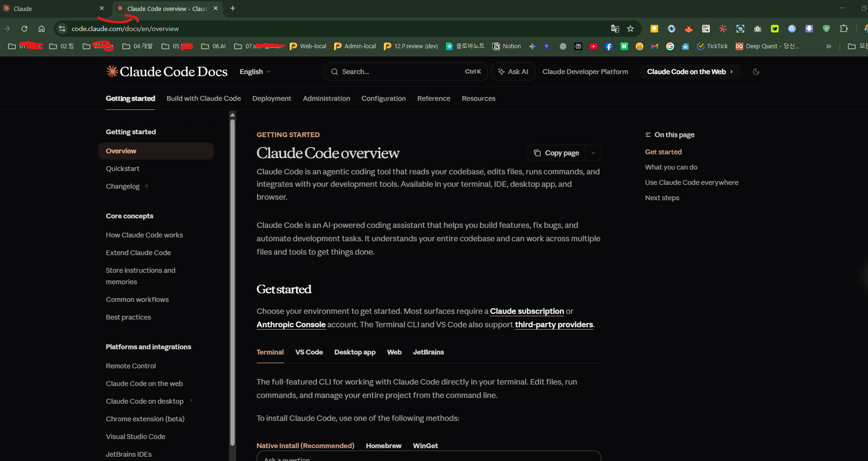Jump to Use Claude Code everywhere section
The image size is (868, 461).
point(692,182)
